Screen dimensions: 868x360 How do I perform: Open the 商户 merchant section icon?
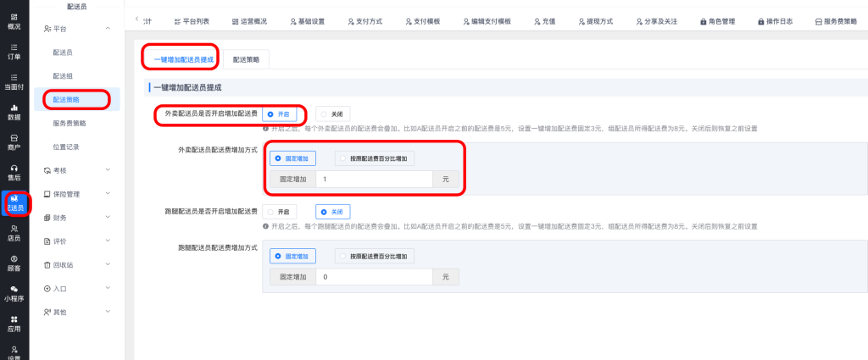(x=14, y=142)
